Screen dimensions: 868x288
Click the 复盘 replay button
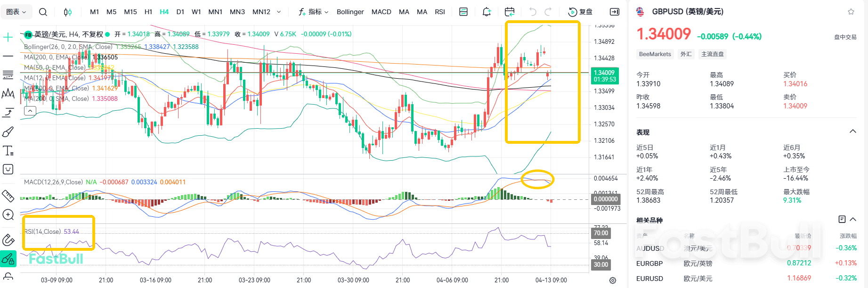[x=581, y=12]
